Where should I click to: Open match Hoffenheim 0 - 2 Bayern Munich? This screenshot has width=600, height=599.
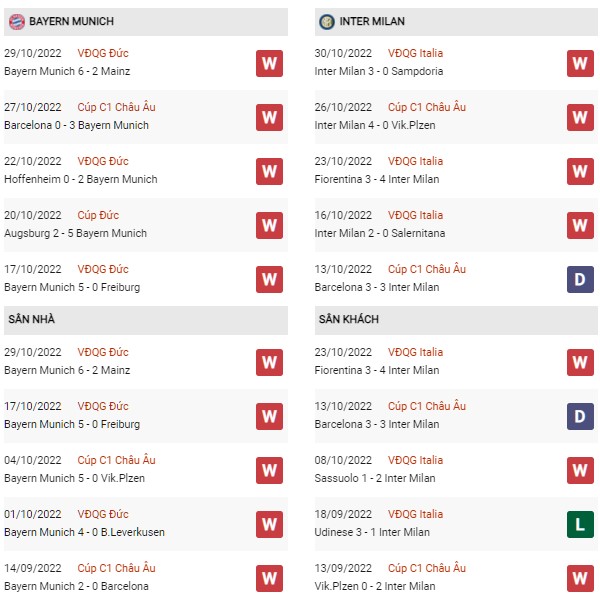pos(81,179)
